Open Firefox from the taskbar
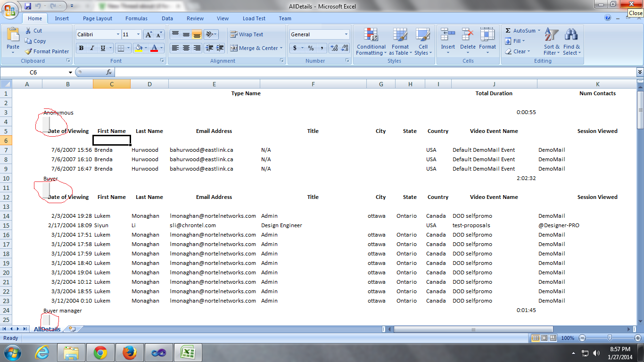The height and width of the screenshot is (362, 644). click(129, 353)
